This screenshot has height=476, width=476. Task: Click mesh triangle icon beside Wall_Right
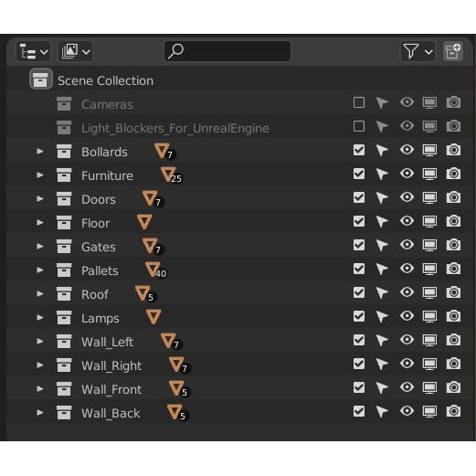[176, 365]
